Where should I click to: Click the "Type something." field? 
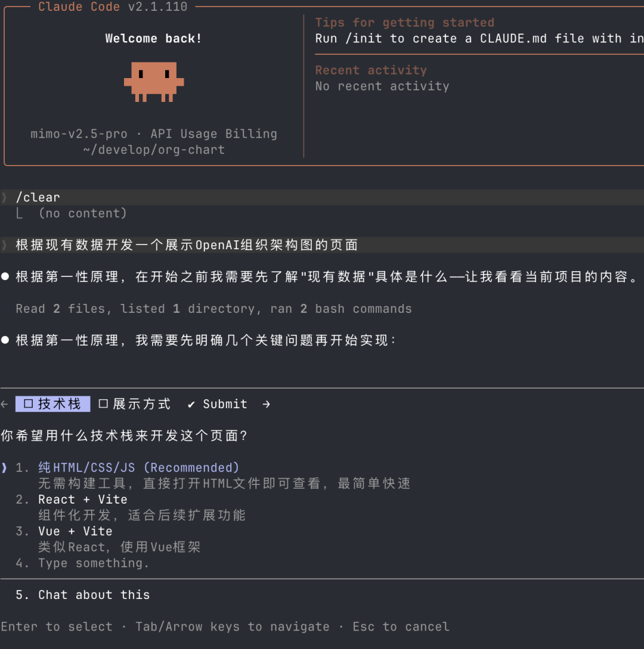94,563
